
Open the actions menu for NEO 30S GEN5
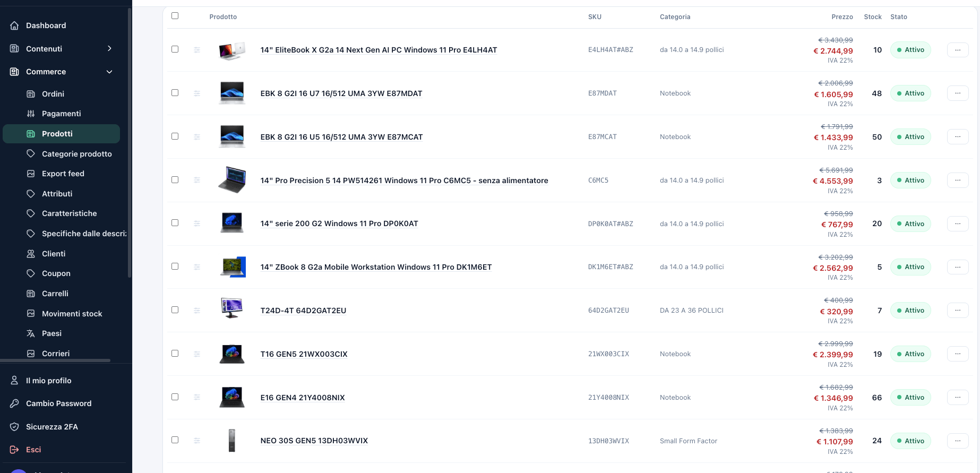pyautogui.click(x=958, y=441)
